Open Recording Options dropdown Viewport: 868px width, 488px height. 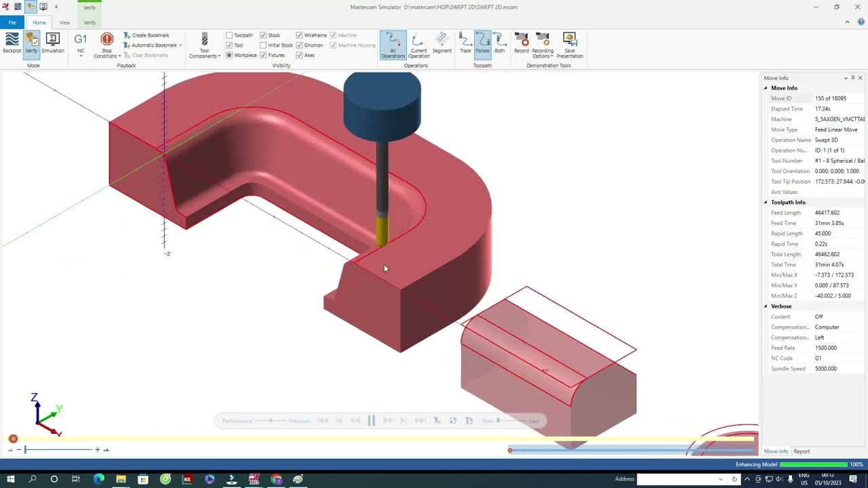coord(542,46)
